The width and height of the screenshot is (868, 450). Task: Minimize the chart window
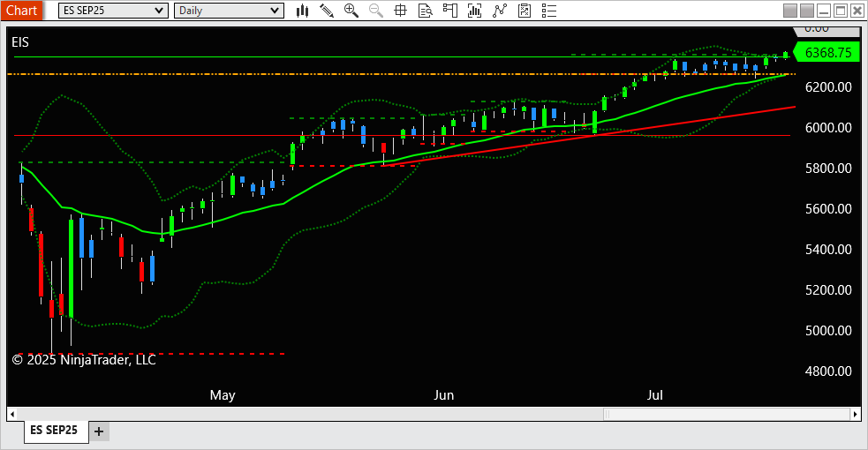pos(824,11)
